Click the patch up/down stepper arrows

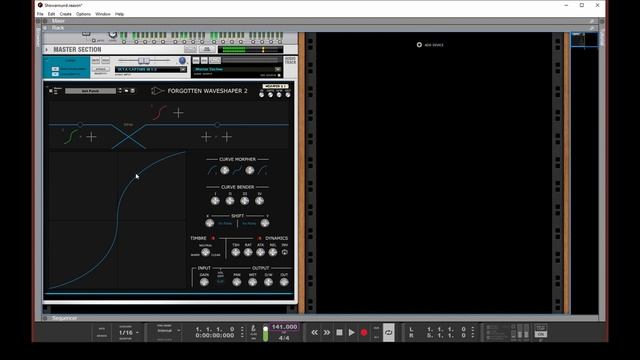[120, 91]
